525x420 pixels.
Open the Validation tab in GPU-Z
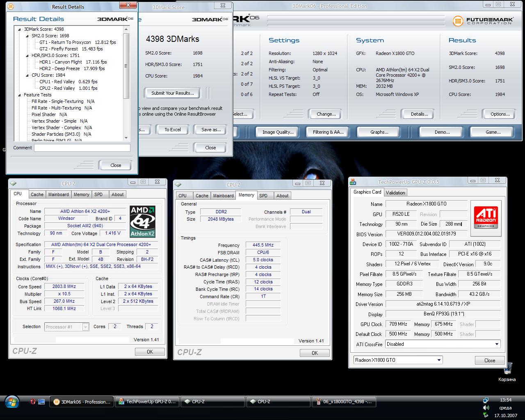395,192
